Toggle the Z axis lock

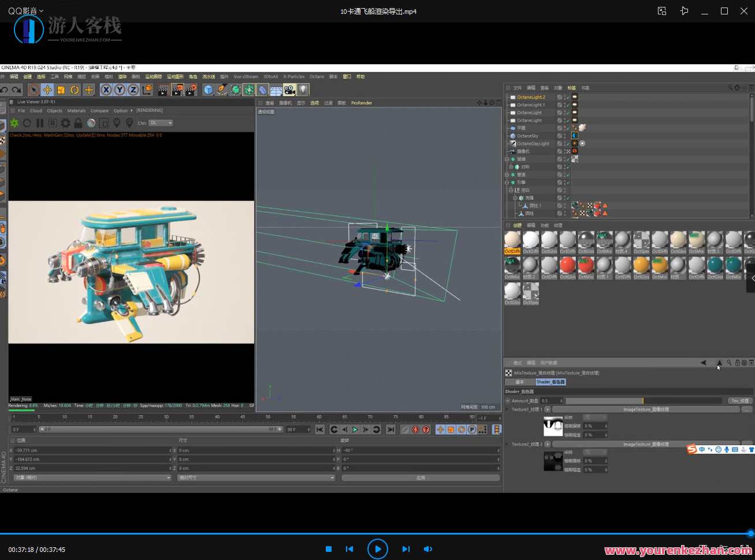[133, 90]
